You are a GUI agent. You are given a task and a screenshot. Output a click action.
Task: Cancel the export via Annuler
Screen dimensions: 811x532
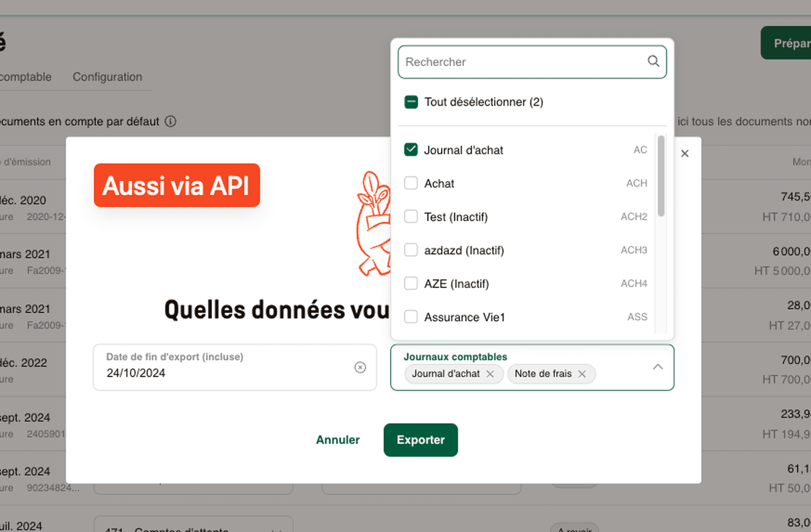337,440
